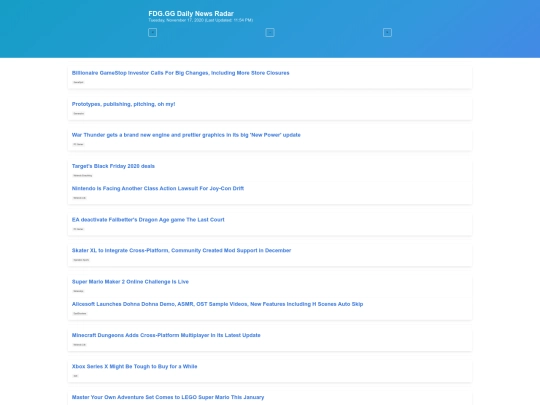Click source tag under War Thunder headline
Screen dimensions: 540x405
pos(78,144)
